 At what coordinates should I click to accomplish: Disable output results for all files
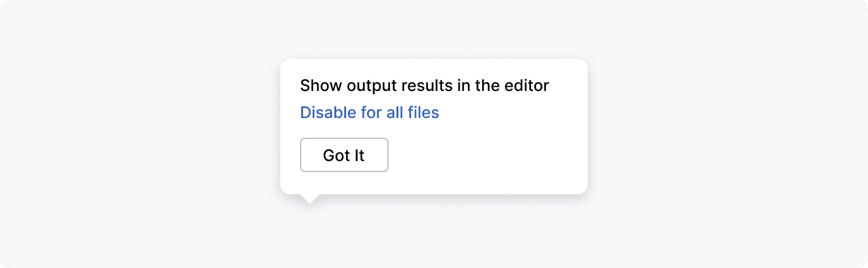pyautogui.click(x=369, y=113)
